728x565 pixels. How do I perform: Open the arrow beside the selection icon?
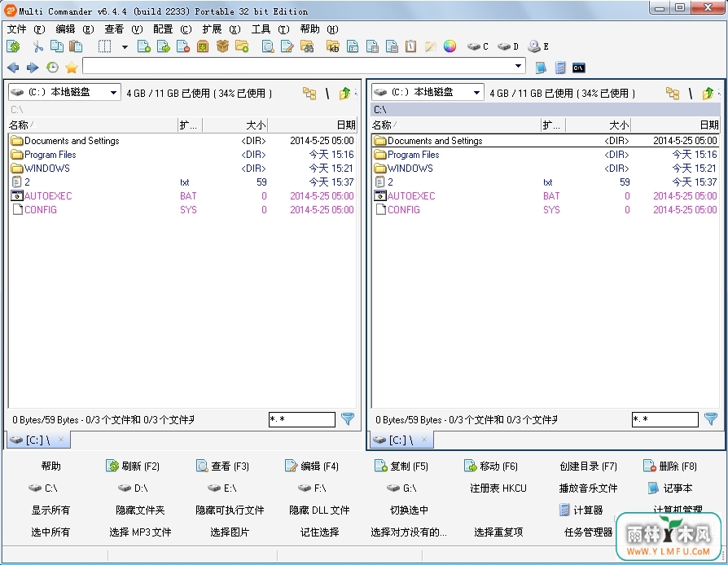[125, 47]
